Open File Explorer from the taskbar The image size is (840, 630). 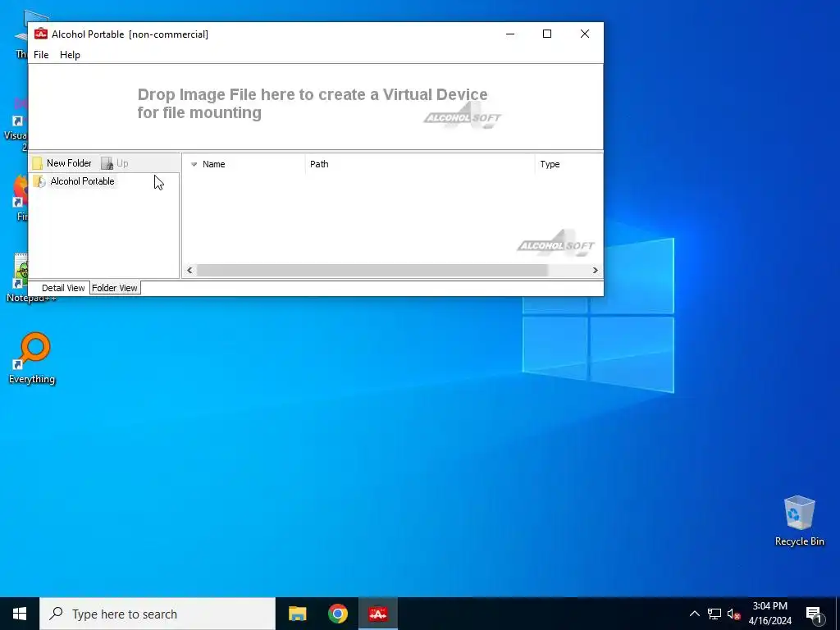pos(297,614)
